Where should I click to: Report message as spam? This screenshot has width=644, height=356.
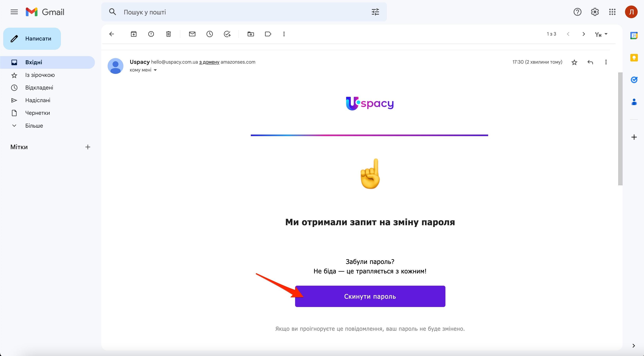(151, 34)
